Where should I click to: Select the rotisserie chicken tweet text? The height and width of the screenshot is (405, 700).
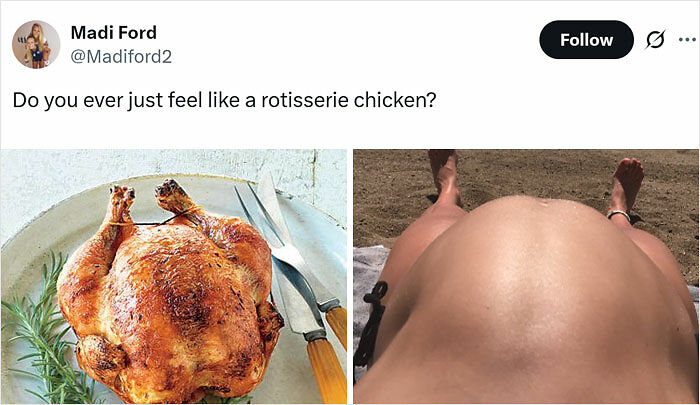(224, 100)
